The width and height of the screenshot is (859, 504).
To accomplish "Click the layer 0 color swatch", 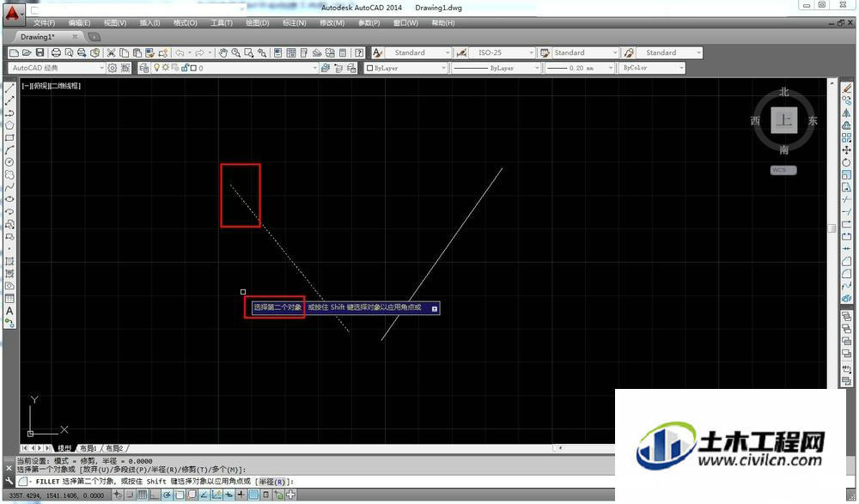I will pyautogui.click(x=193, y=68).
